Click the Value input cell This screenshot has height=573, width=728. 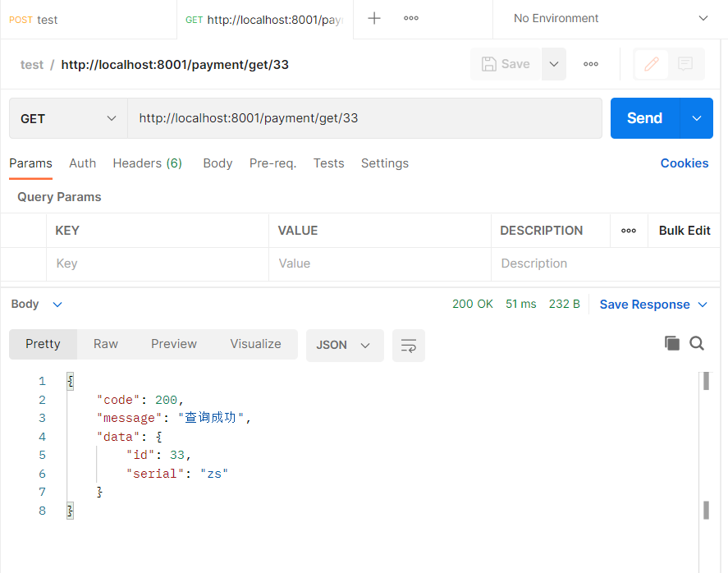[x=380, y=264]
